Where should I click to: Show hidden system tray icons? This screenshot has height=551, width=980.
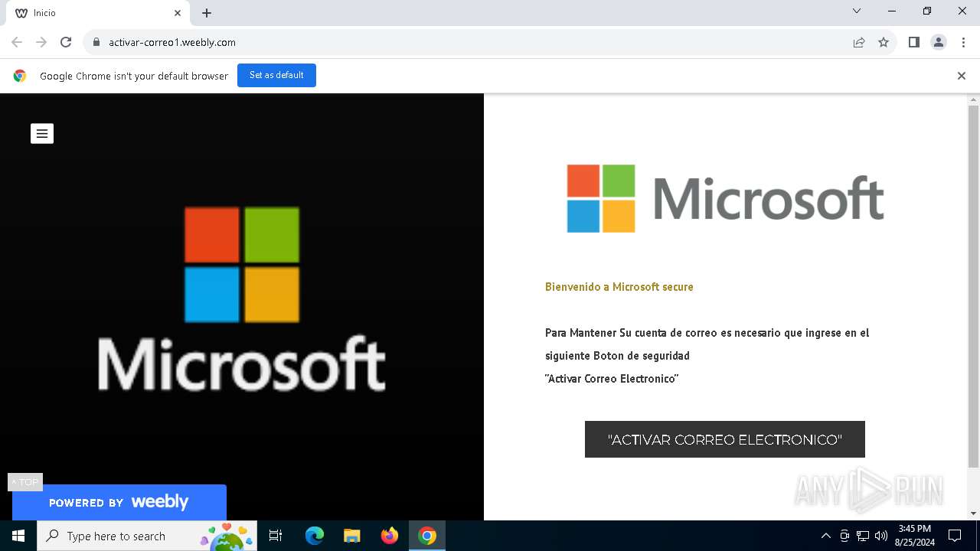click(x=825, y=536)
